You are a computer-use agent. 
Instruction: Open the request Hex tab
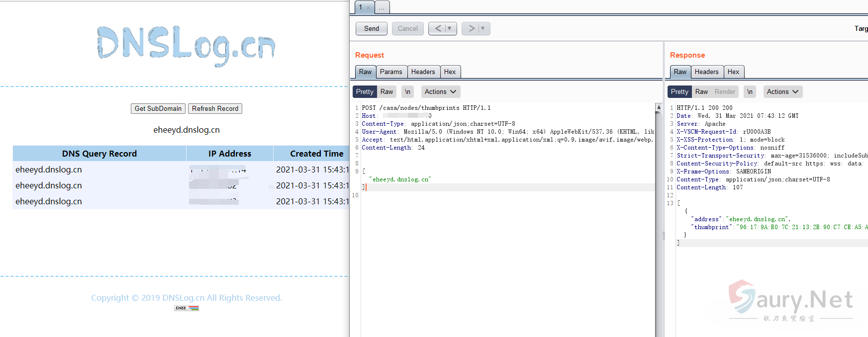click(x=450, y=72)
